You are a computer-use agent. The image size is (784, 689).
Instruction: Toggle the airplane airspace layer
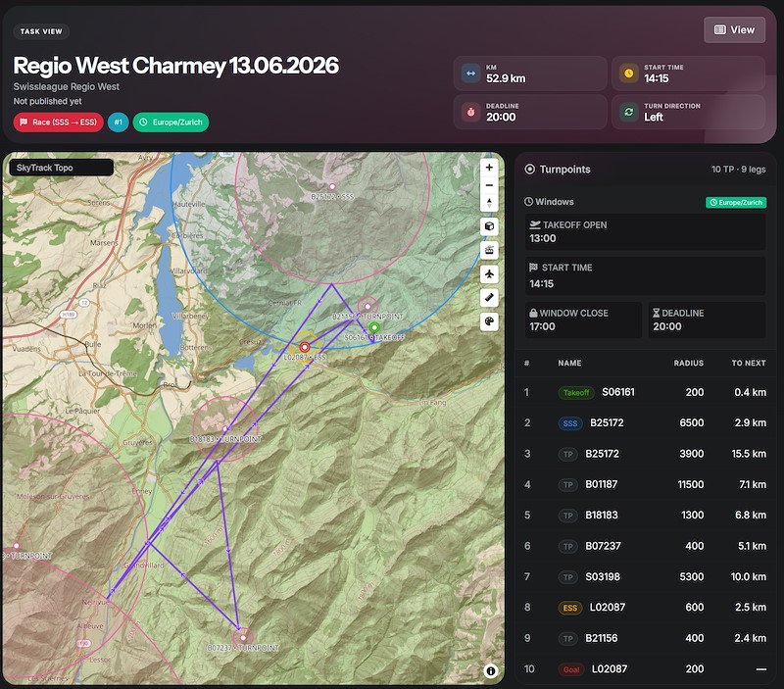click(x=489, y=273)
